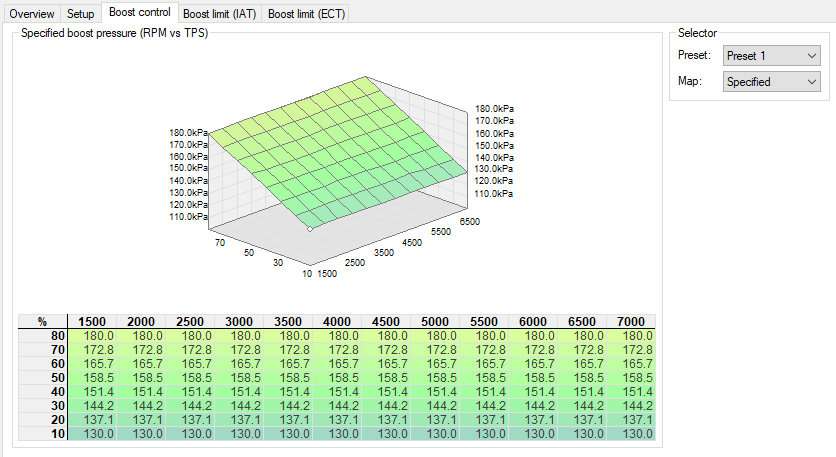Select the 5500 RPM column header

(x=484, y=322)
